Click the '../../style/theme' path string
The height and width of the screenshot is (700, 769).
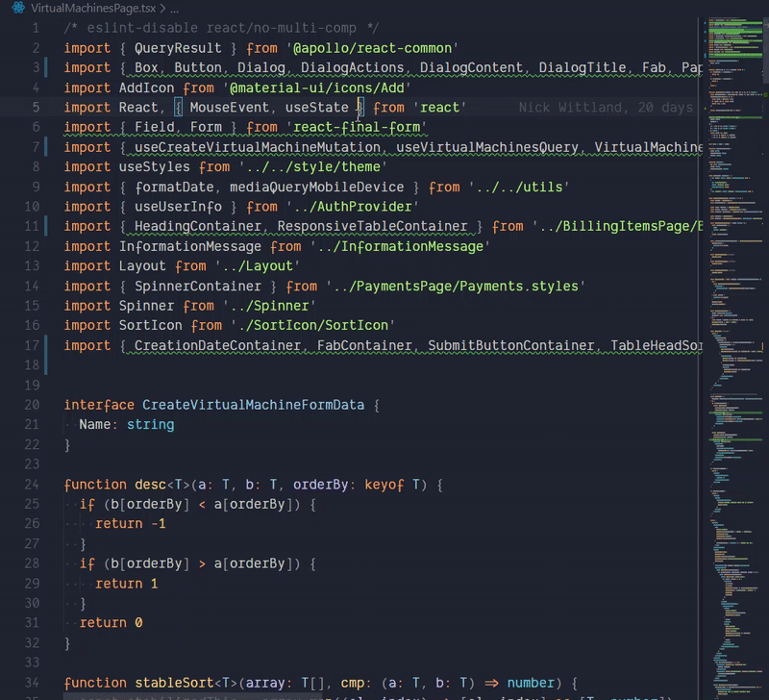tap(313, 166)
